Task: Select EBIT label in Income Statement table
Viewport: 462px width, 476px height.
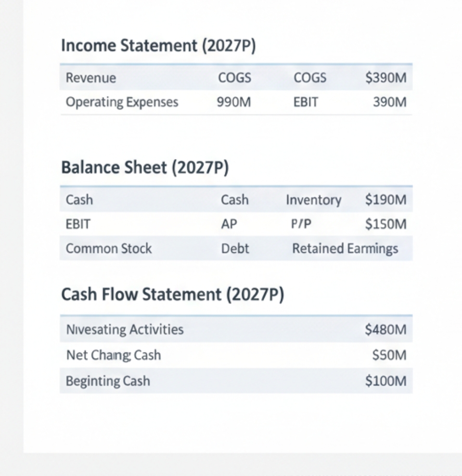Action: coord(306,102)
